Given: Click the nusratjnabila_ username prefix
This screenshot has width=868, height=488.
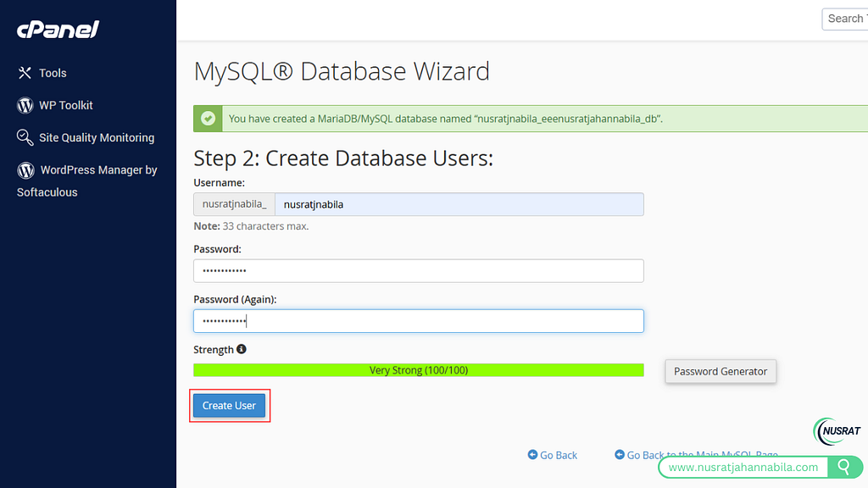Looking at the screenshot, I should pyautogui.click(x=234, y=204).
